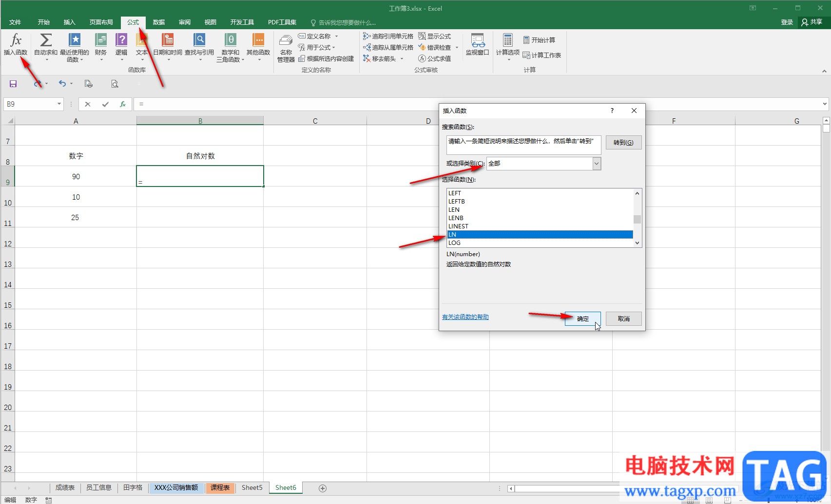Open the Name Manager icon

[x=286, y=41]
